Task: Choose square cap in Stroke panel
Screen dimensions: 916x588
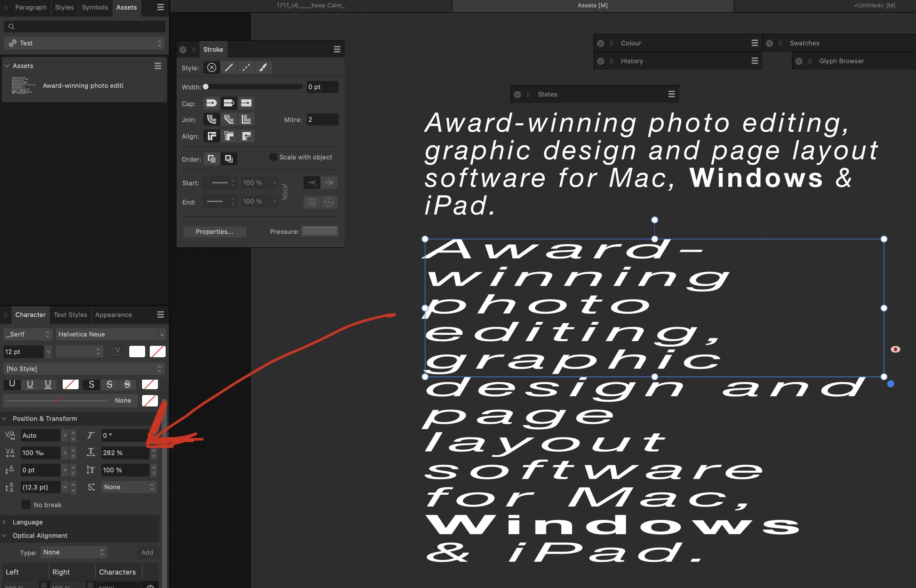Action: [246, 103]
